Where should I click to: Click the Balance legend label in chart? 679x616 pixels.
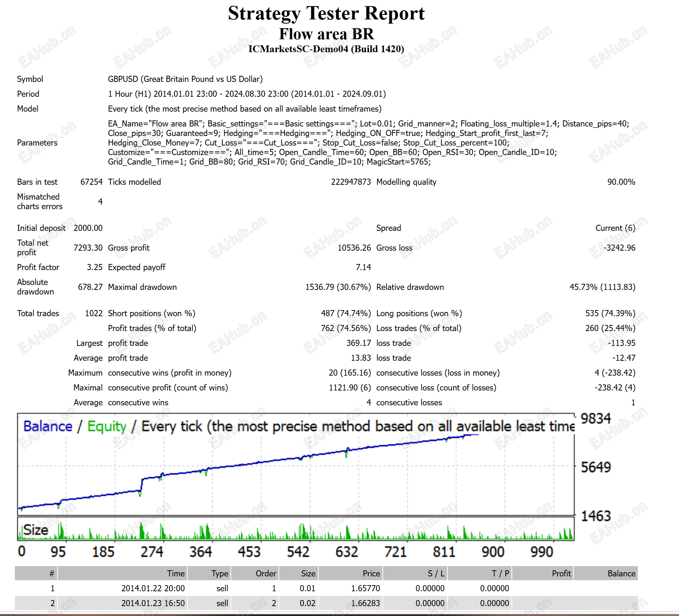(x=48, y=426)
